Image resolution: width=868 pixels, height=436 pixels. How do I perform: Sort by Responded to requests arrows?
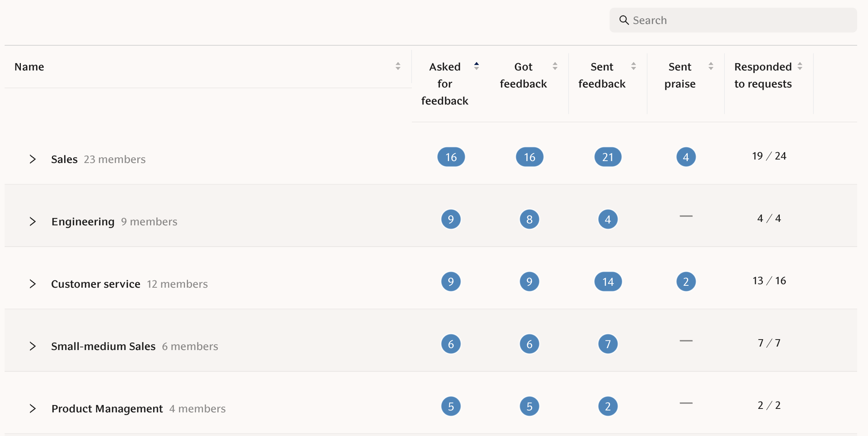point(800,66)
